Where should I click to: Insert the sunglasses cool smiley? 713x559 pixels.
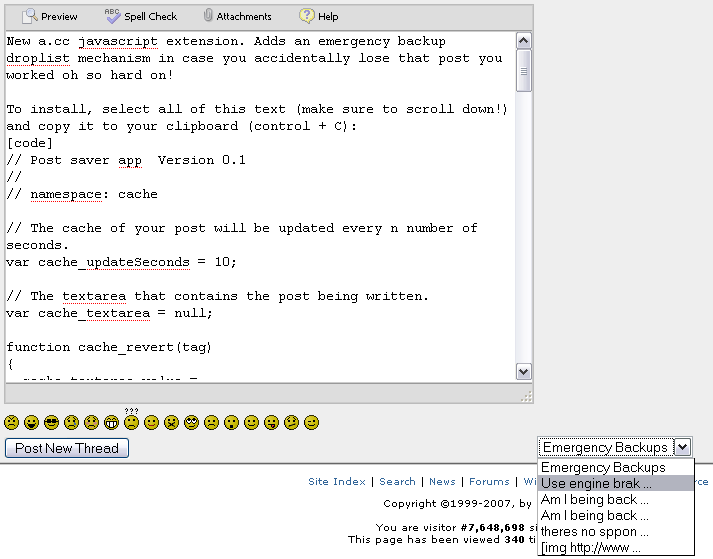(51, 423)
